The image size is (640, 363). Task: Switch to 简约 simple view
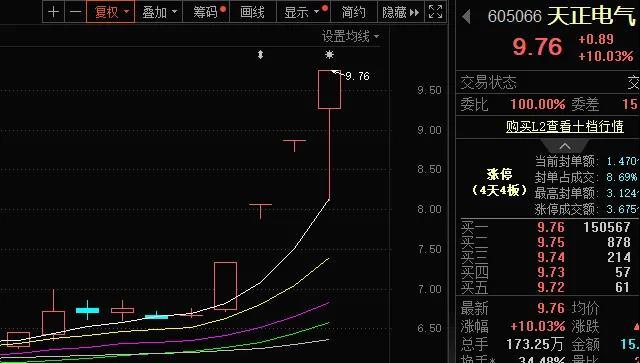tap(353, 12)
